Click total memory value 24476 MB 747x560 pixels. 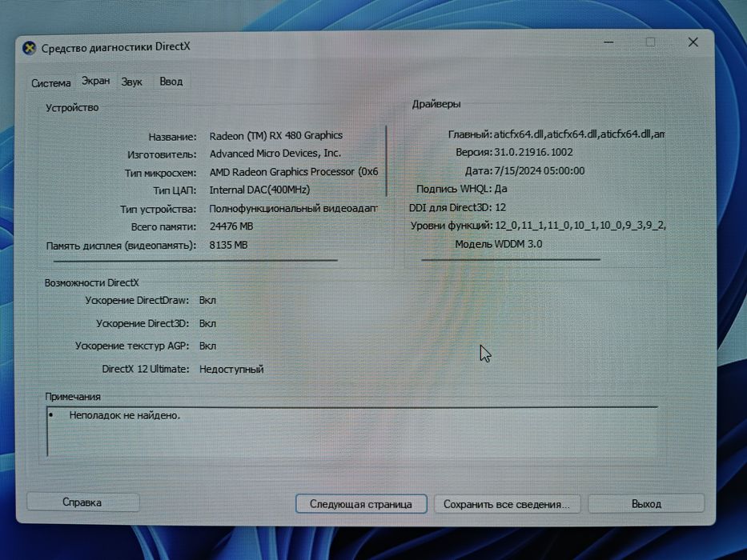[231, 226]
